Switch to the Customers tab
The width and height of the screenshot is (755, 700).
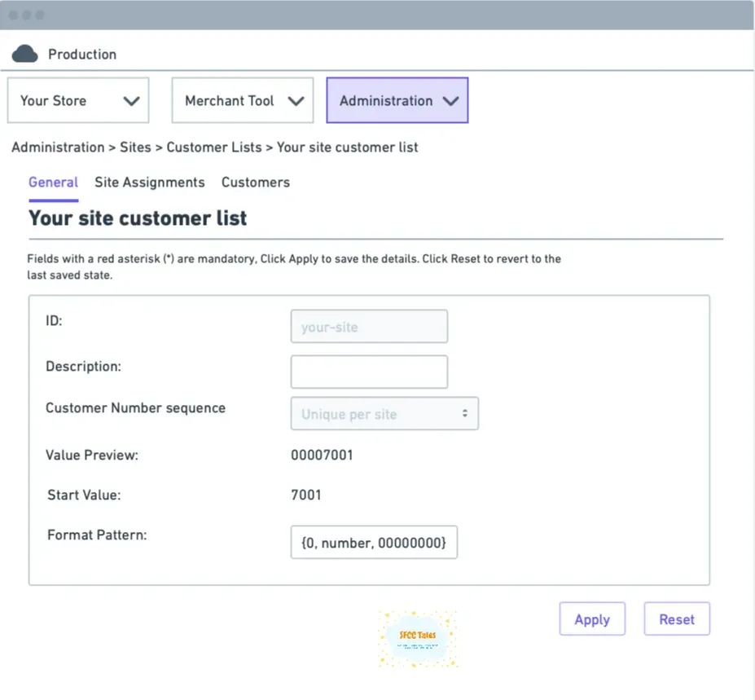coord(255,183)
